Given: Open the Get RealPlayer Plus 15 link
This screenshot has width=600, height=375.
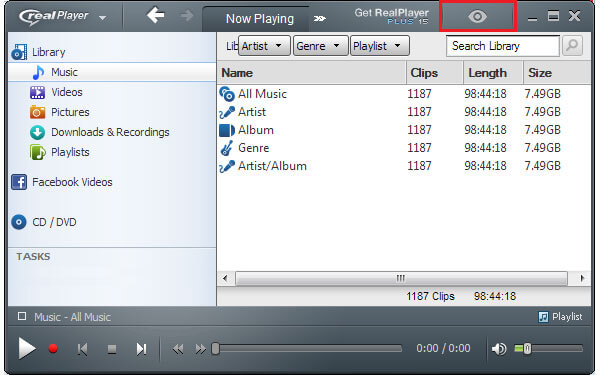Looking at the screenshot, I should click(391, 16).
